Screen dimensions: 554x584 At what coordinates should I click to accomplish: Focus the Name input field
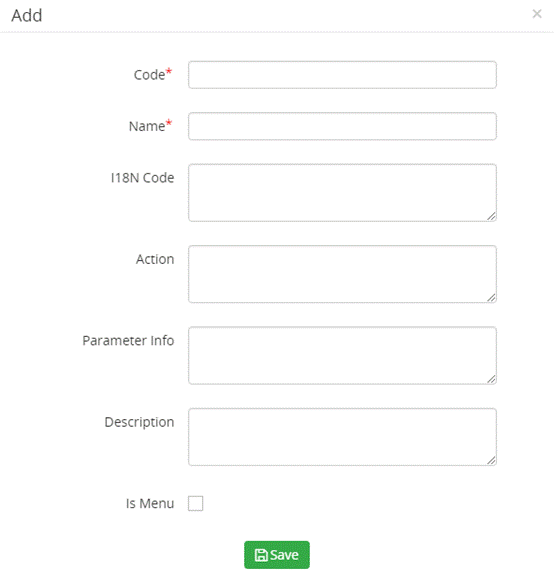pos(342,126)
